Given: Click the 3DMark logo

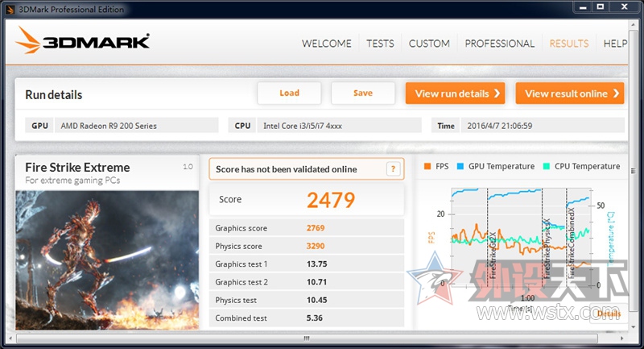Looking at the screenshot, I should [83, 40].
